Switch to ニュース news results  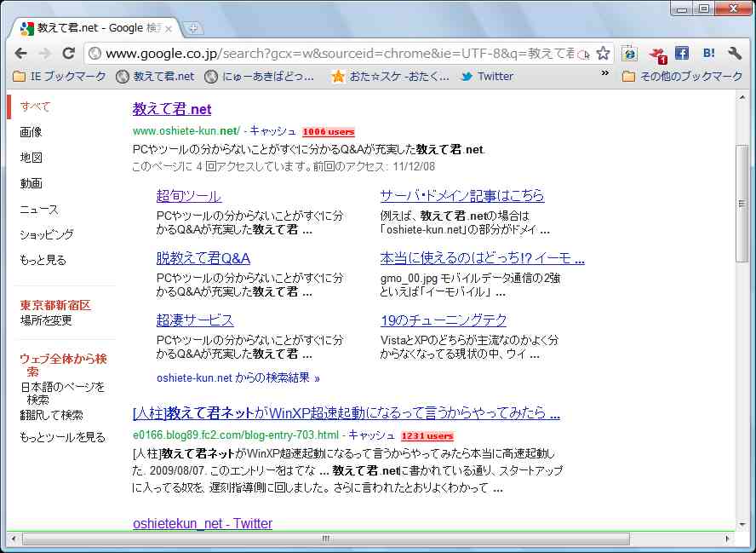[x=39, y=210]
